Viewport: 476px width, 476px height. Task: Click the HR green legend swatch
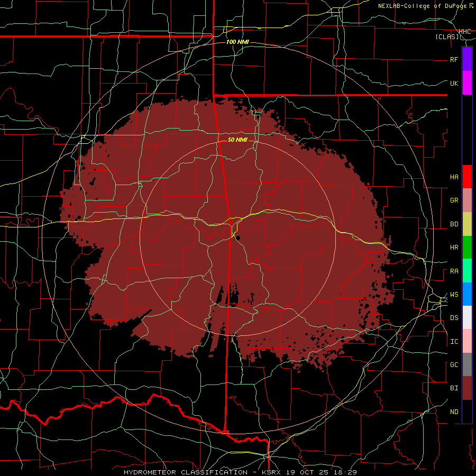click(467, 248)
